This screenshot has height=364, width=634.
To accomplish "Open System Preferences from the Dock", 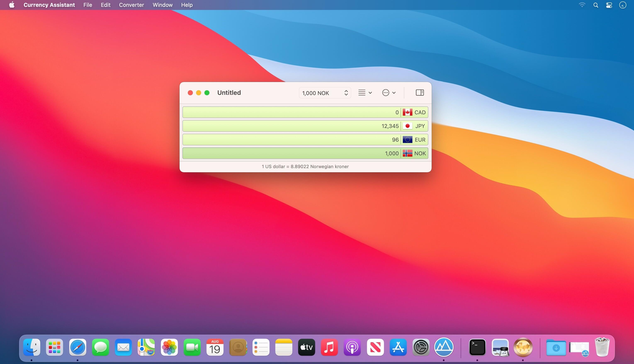I will (x=421, y=347).
